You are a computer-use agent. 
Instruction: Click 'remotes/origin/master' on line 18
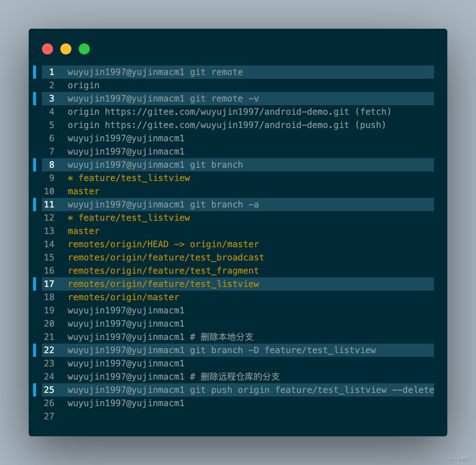124,297
